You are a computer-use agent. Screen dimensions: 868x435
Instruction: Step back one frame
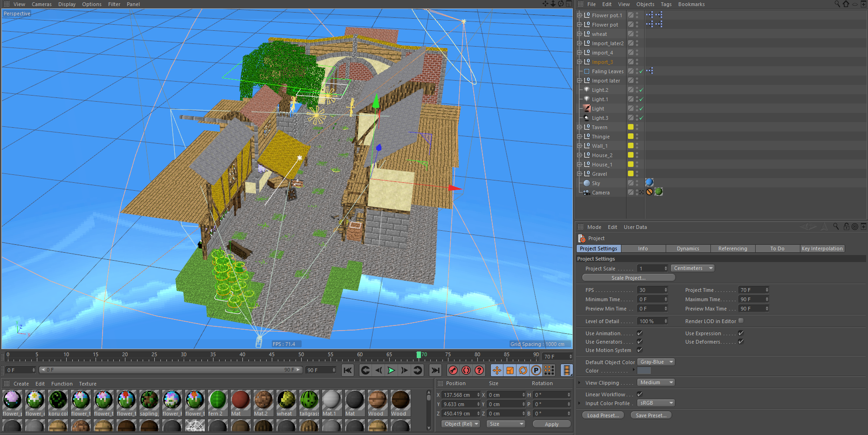(x=379, y=370)
